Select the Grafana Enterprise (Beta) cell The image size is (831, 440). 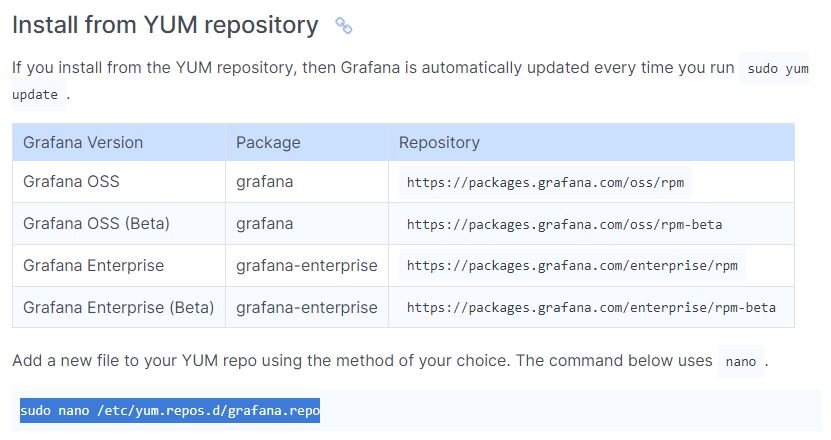118,307
